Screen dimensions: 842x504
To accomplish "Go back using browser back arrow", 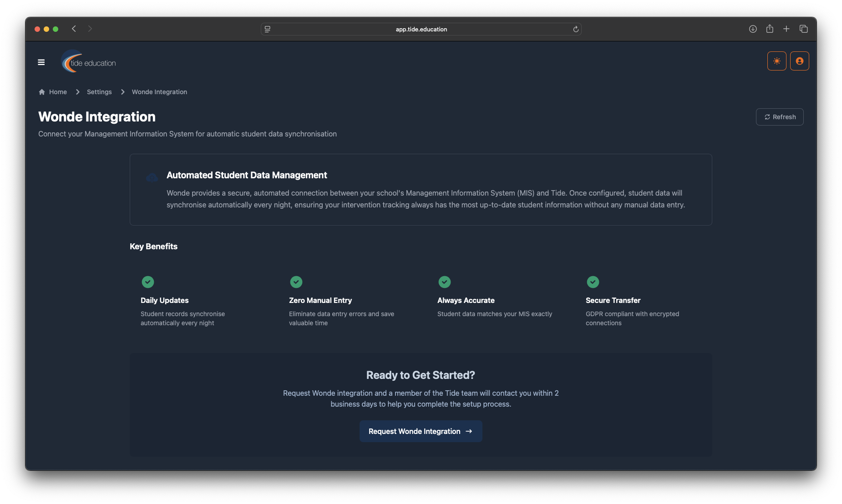I will click(74, 29).
